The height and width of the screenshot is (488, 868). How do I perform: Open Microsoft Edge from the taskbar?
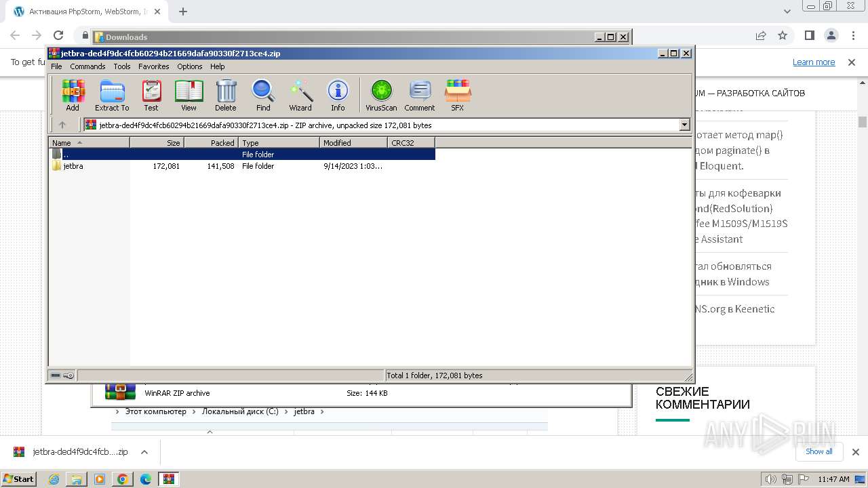tap(146, 479)
